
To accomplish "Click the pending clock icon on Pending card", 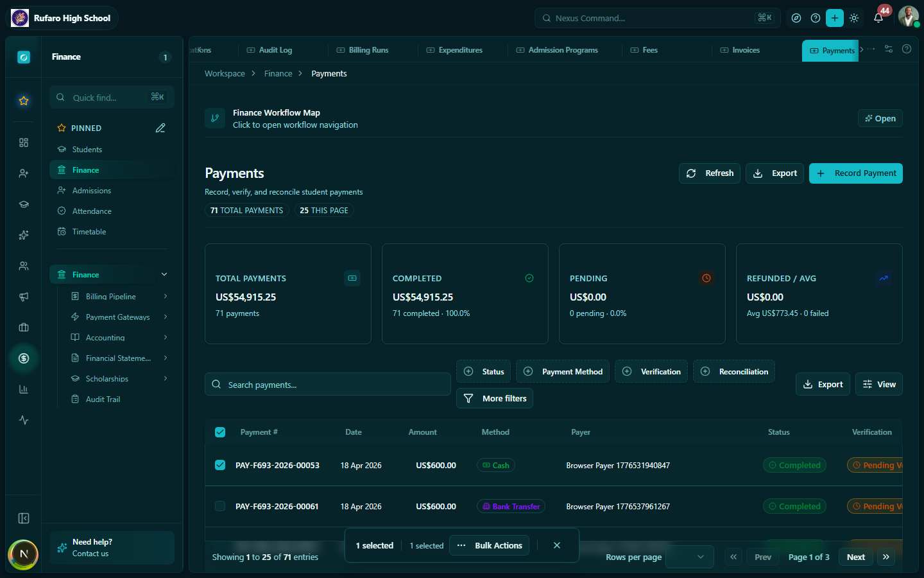I will (706, 278).
